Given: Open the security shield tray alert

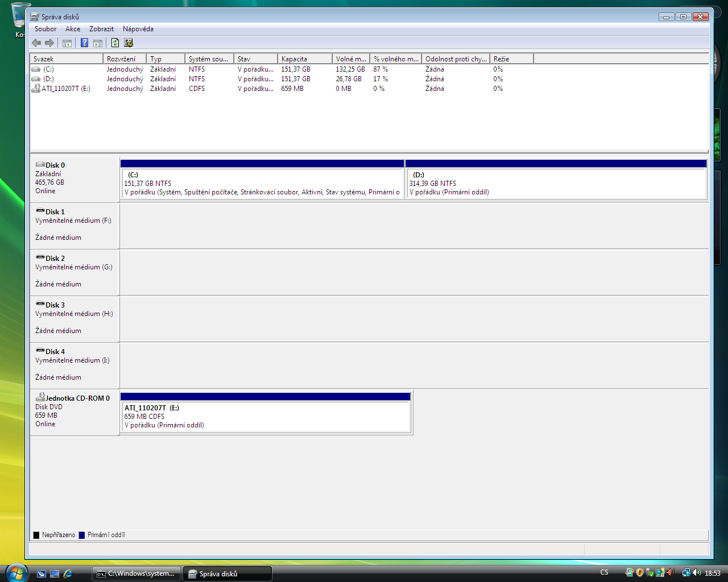Looking at the screenshot, I should (x=639, y=573).
